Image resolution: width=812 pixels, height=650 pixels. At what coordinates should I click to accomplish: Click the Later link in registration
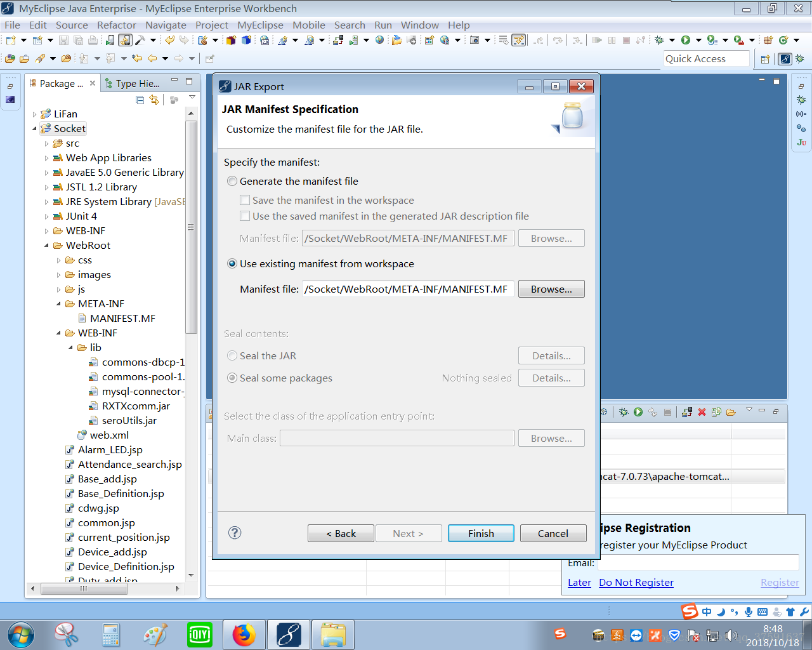(579, 582)
